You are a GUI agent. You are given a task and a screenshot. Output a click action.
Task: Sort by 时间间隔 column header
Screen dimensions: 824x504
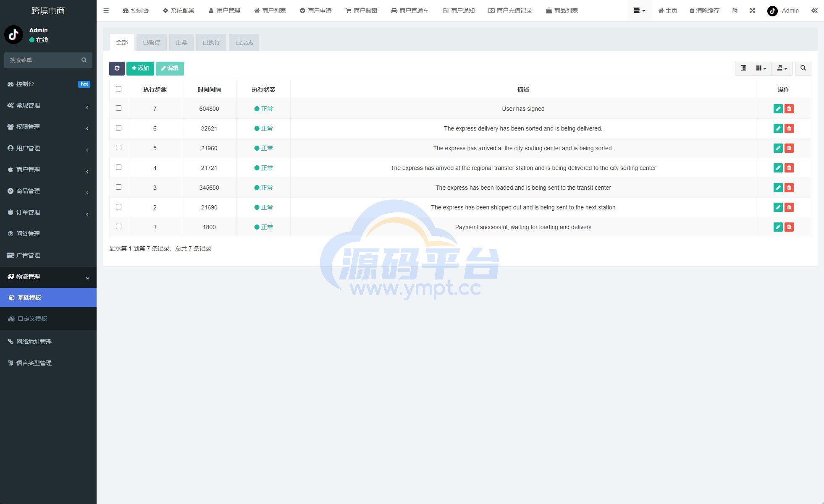click(x=209, y=89)
